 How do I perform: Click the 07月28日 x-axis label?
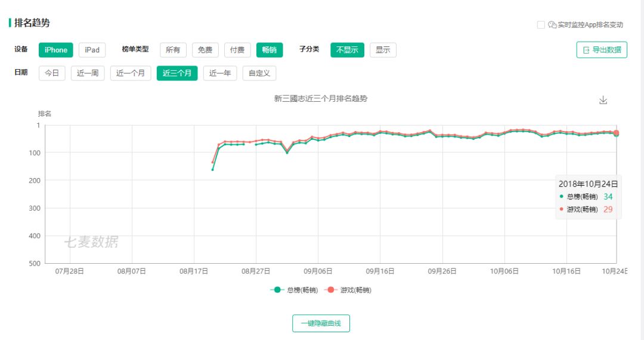69,271
